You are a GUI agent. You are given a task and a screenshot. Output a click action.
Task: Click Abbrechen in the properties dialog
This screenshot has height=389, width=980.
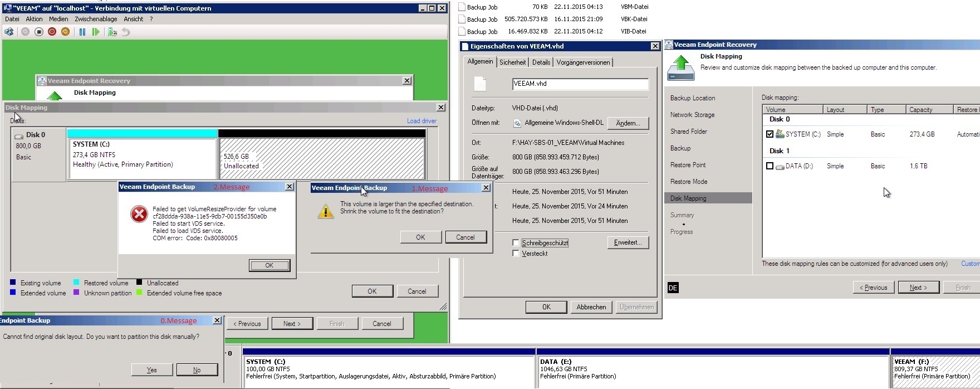pyautogui.click(x=591, y=307)
